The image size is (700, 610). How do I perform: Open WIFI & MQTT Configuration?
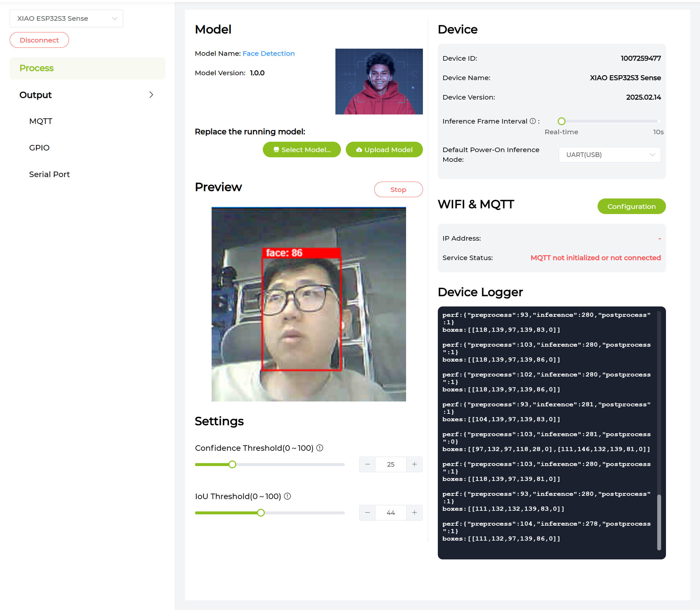[x=632, y=206]
